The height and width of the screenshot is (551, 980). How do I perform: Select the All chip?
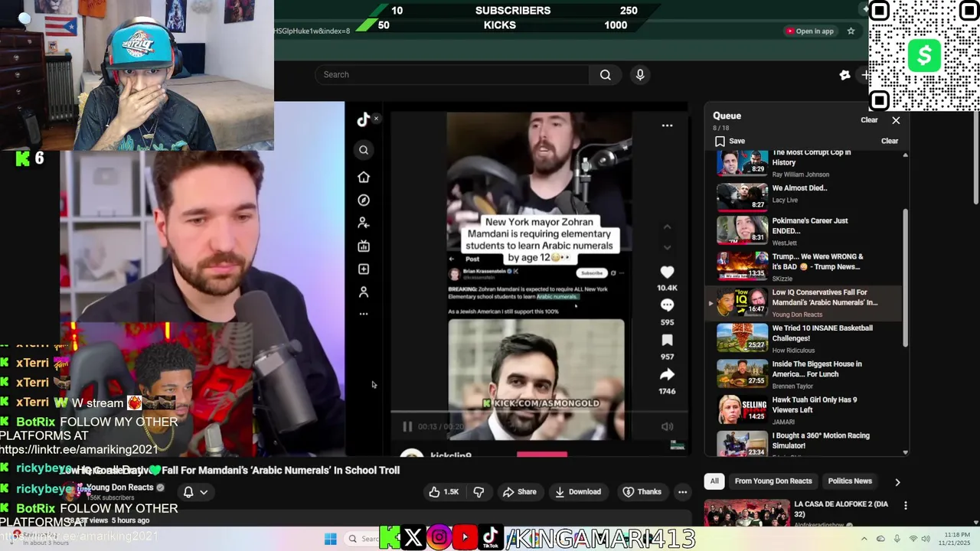[x=714, y=481]
